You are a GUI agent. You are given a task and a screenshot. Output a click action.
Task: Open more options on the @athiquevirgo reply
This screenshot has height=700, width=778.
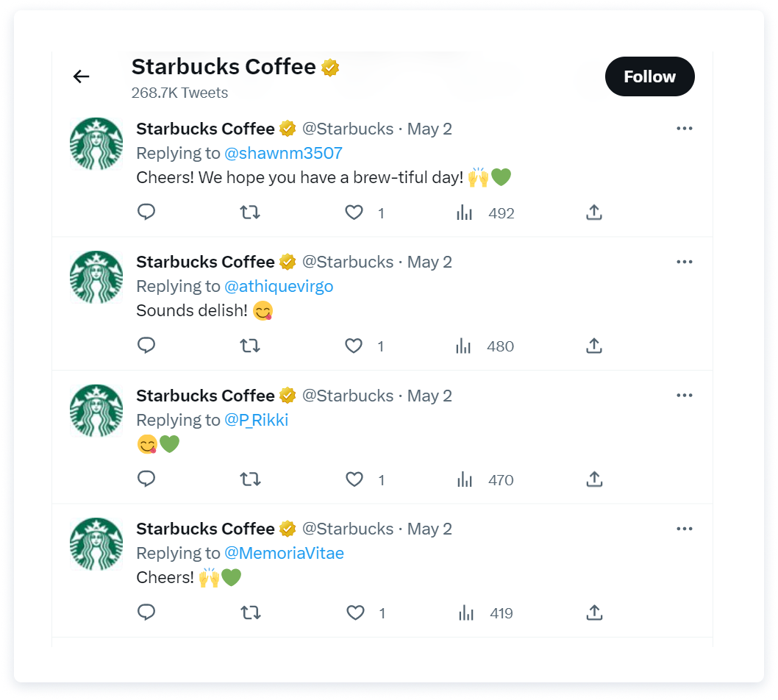coord(684,262)
